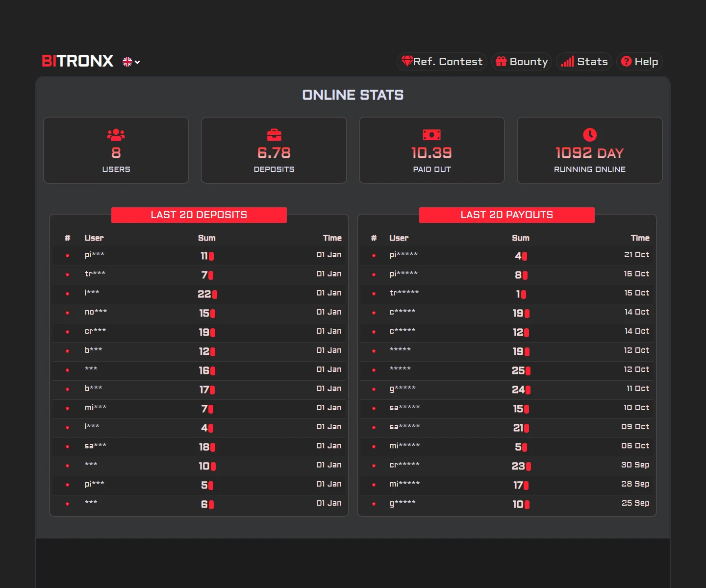Click the running online clock icon
This screenshot has width=706, height=588.
590,135
